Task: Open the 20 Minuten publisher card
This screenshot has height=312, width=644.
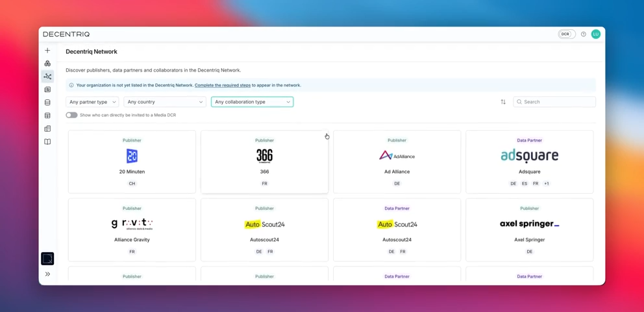Action: coord(132,162)
